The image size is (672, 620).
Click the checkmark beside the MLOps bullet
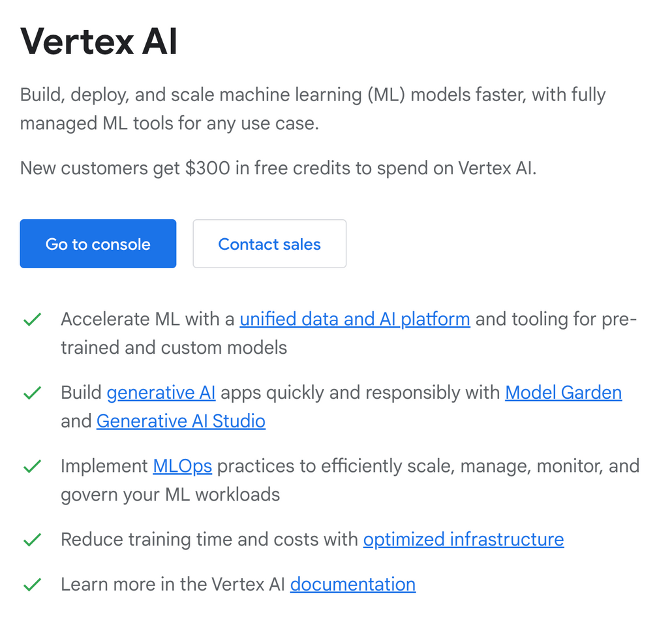tap(31, 466)
